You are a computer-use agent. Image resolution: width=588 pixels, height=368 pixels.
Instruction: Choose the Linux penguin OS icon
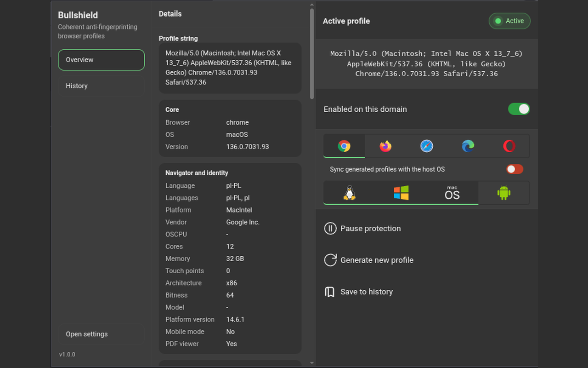(350, 193)
